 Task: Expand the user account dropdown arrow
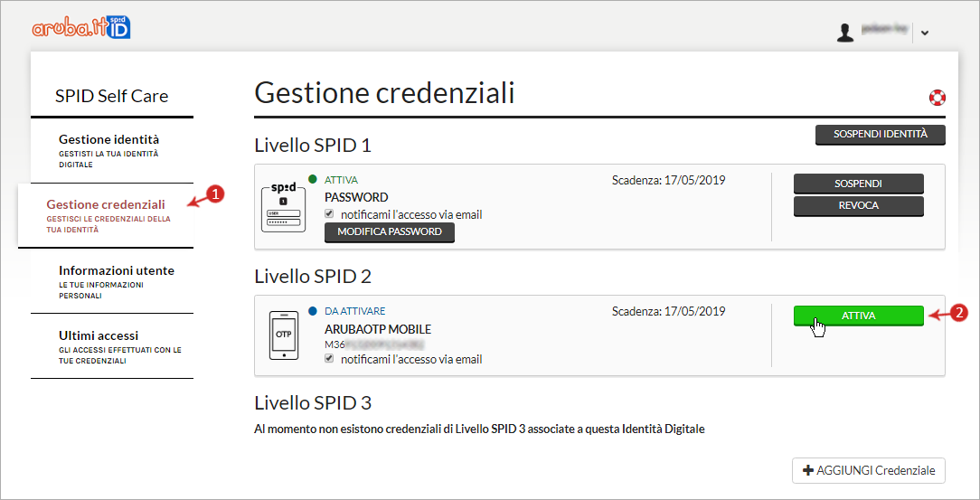coord(925,33)
